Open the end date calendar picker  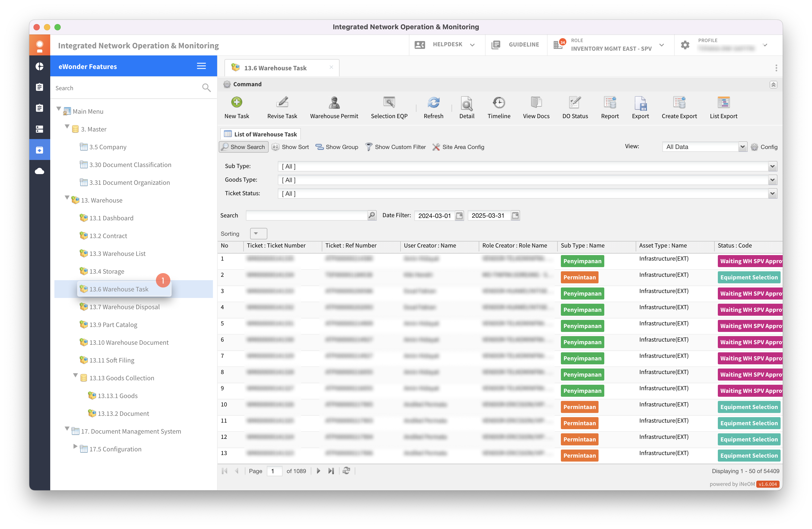[x=515, y=215]
